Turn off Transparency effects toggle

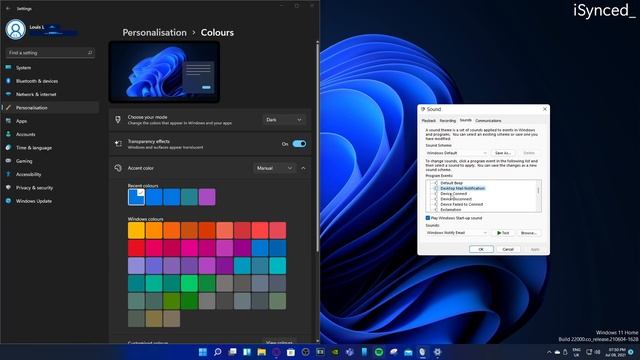[299, 144]
